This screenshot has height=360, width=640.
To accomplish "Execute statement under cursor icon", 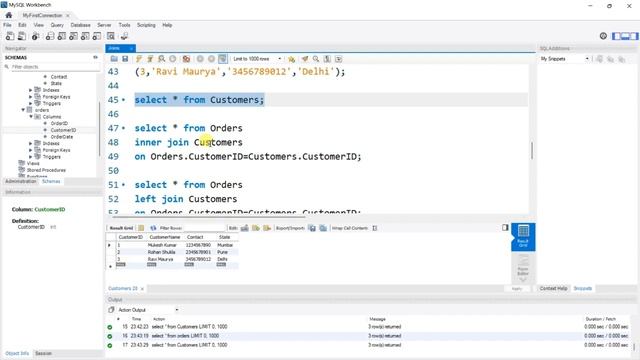I will click(150, 59).
